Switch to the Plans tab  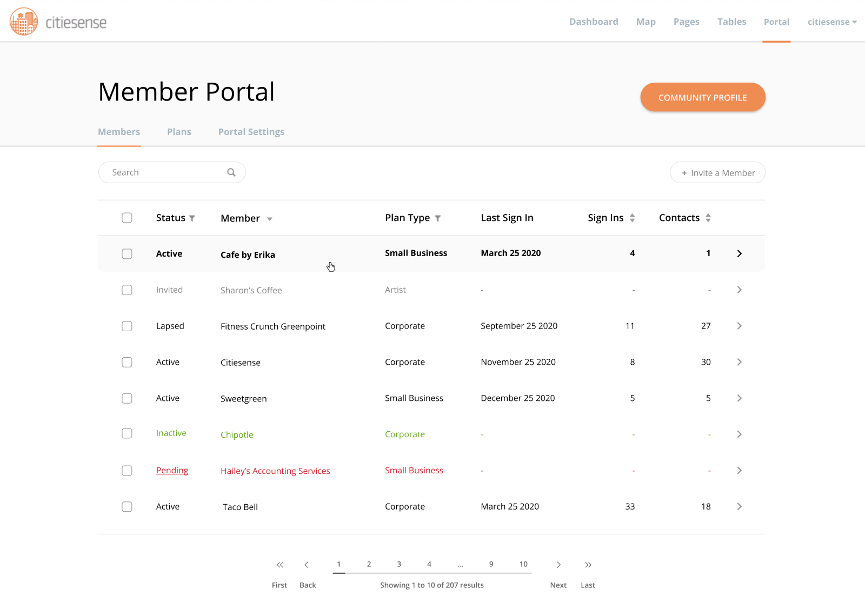179,132
